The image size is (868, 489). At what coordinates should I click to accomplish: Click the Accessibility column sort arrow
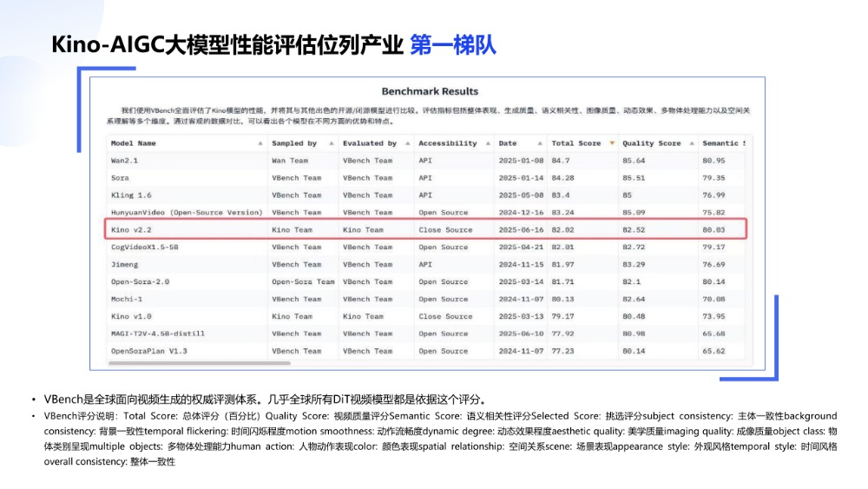pos(488,143)
